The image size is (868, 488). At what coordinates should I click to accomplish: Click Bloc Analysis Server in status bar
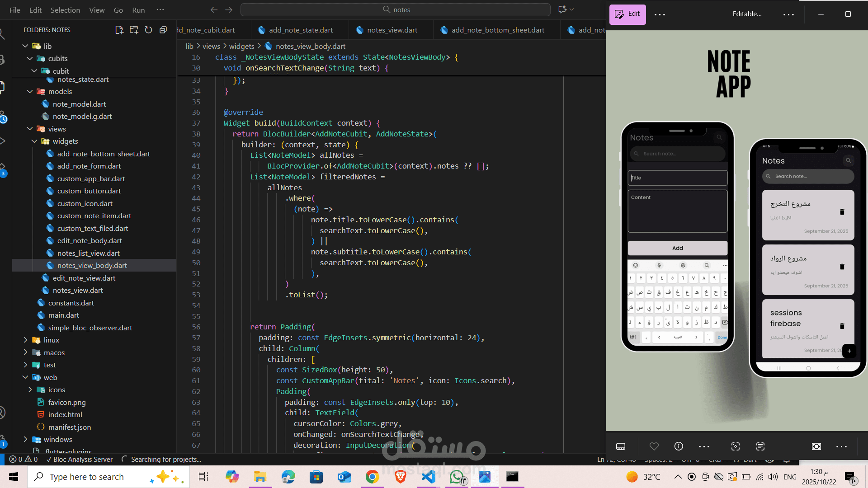coord(79,459)
